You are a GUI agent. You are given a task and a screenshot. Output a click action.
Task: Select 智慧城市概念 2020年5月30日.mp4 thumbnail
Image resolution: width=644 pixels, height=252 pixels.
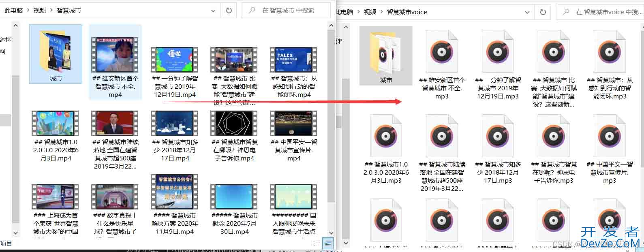[x=234, y=196]
